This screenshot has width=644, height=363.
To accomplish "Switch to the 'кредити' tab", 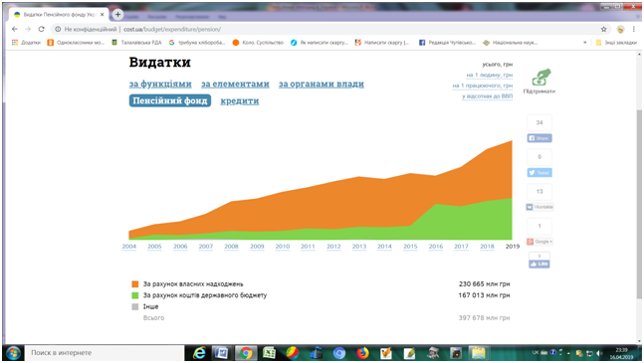I will [240, 100].
